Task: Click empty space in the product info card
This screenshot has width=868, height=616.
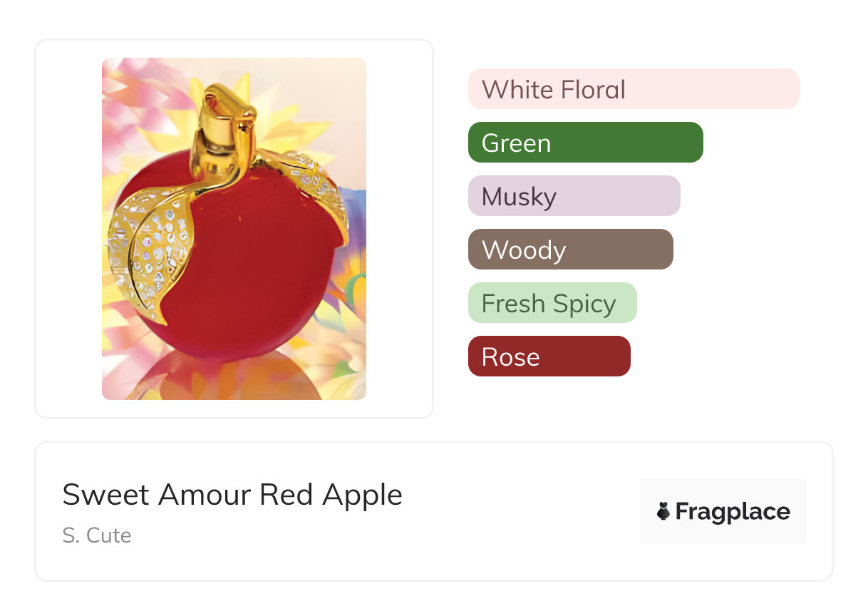Action: click(520, 513)
